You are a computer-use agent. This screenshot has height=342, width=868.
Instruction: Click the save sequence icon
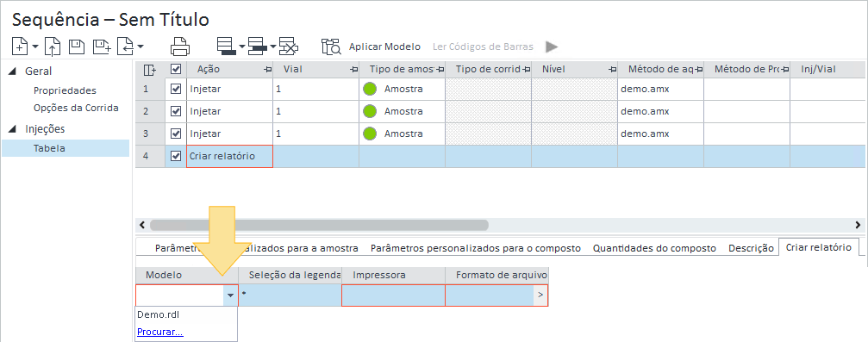(77, 47)
